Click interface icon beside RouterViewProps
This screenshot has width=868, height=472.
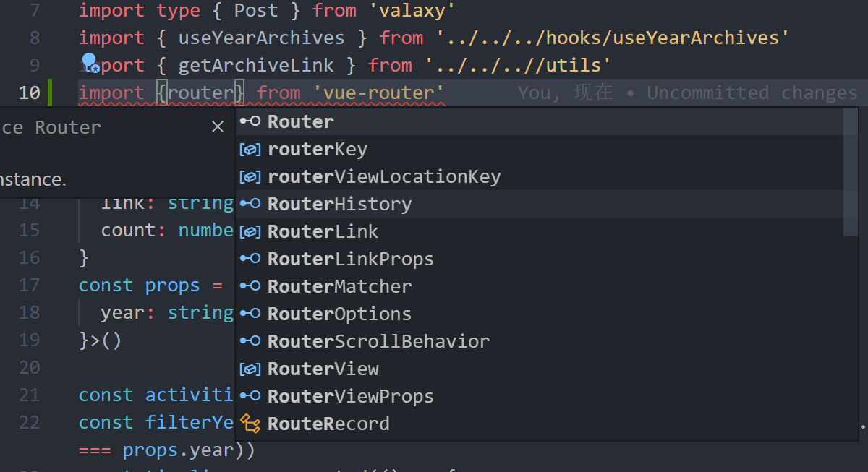coord(250,396)
